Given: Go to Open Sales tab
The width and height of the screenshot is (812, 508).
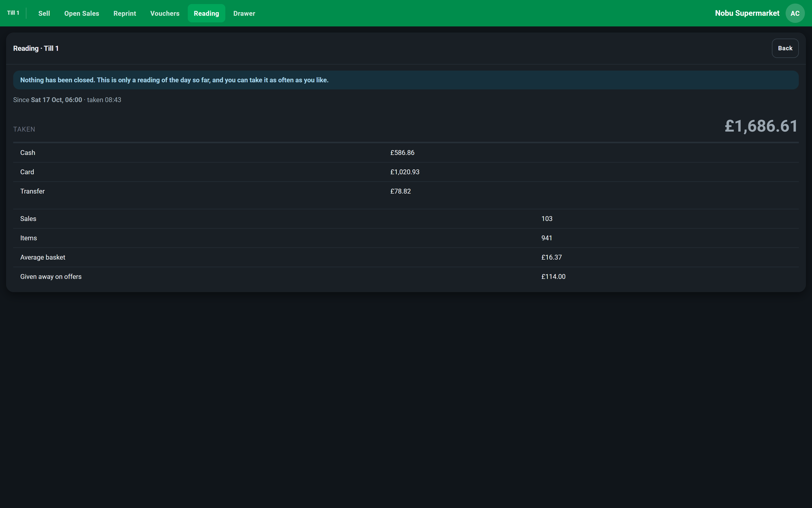Looking at the screenshot, I should pyautogui.click(x=81, y=13).
